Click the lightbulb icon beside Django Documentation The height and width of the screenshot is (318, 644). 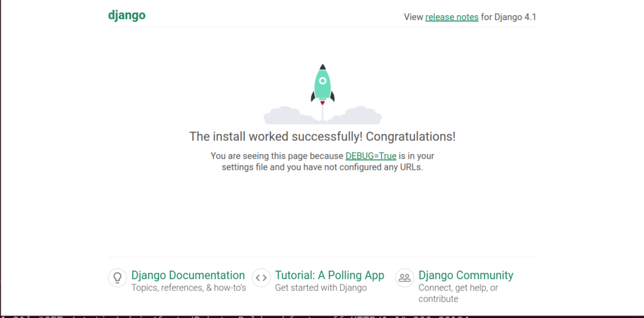click(117, 277)
